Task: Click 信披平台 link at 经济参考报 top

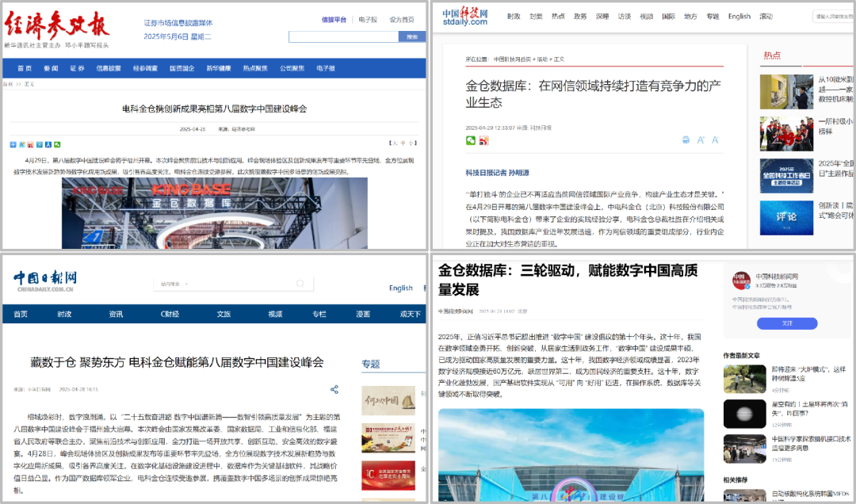Action: point(334,20)
